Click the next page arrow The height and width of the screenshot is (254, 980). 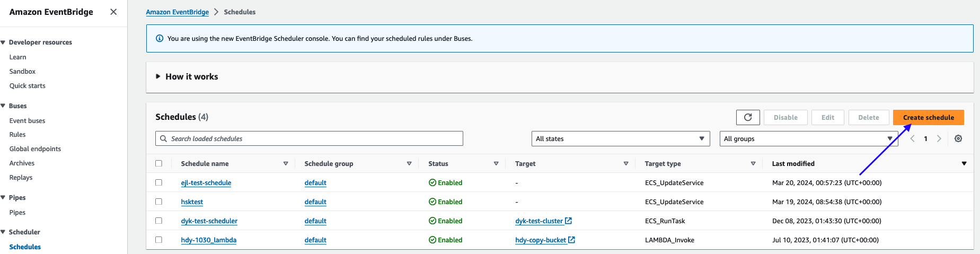(x=939, y=138)
